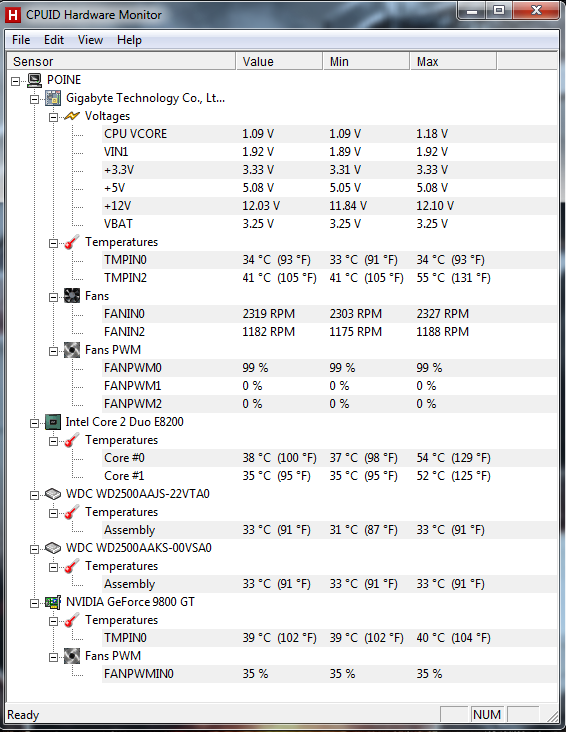Click the WD2500AAJS hard drive icon
Screen dimensions: 566x732
point(53,494)
